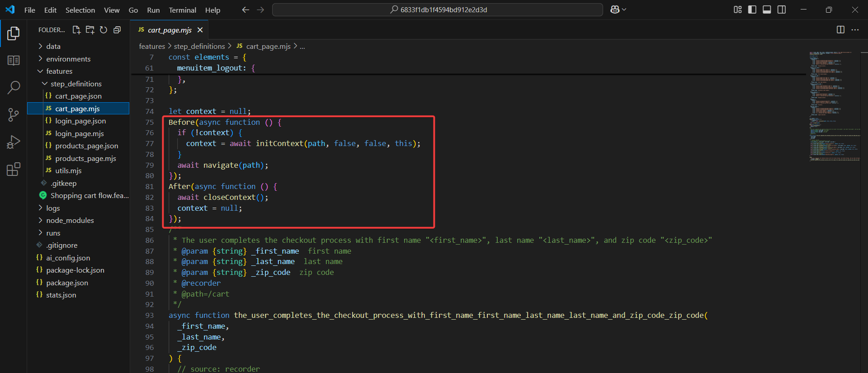868x373 pixels.
Task: Toggle primary side bar visibility
Action: pyautogui.click(x=752, y=9)
